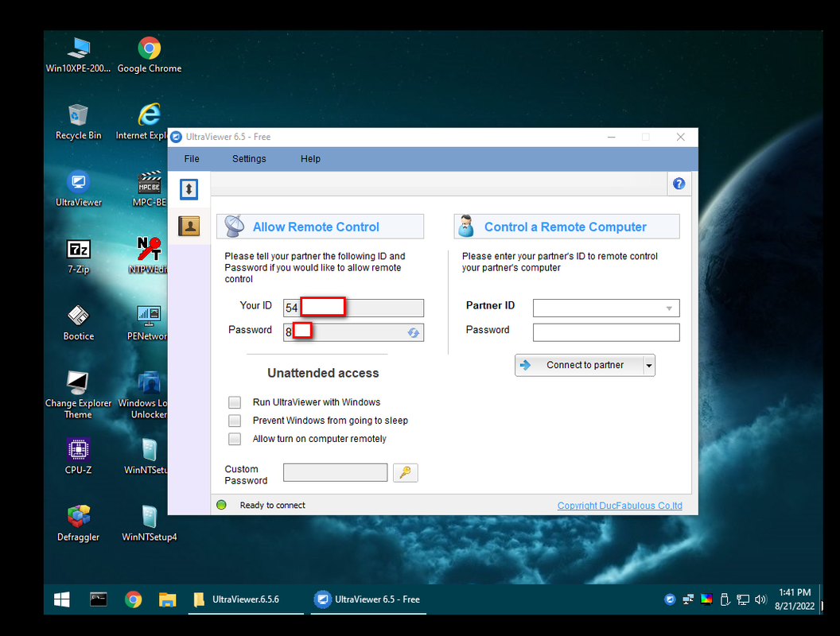This screenshot has height=636, width=840.
Task: Select the 7-Zip desktop icon
Action: 78,256
